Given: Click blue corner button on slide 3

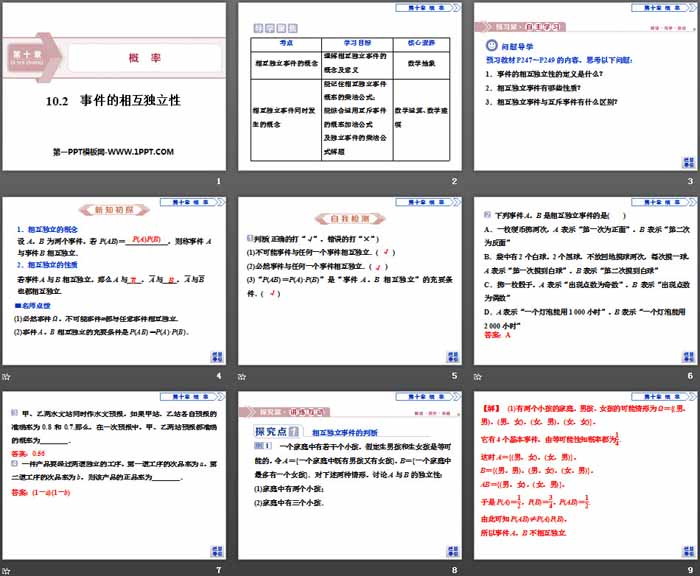Looking at the screenshot, I should click(x=687, y=161).
